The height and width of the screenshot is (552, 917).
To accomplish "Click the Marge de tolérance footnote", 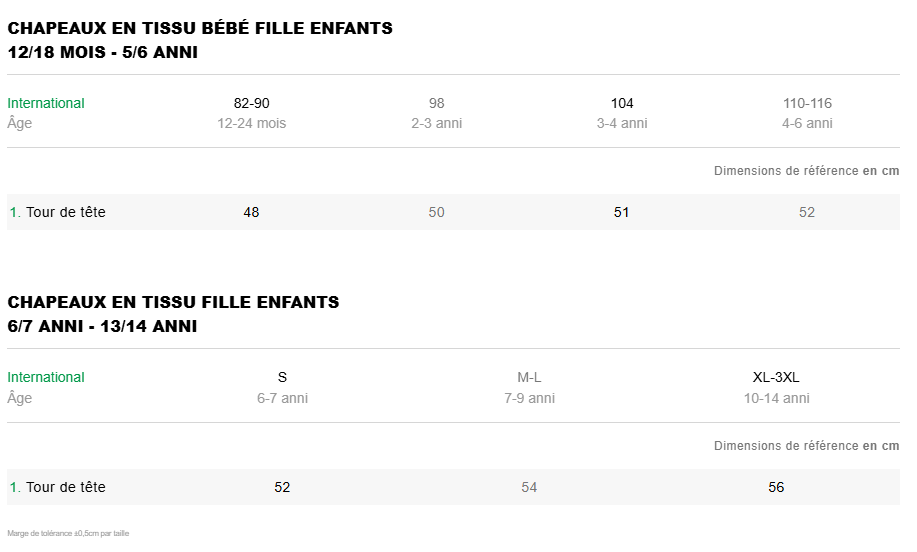I will point(68,533).
